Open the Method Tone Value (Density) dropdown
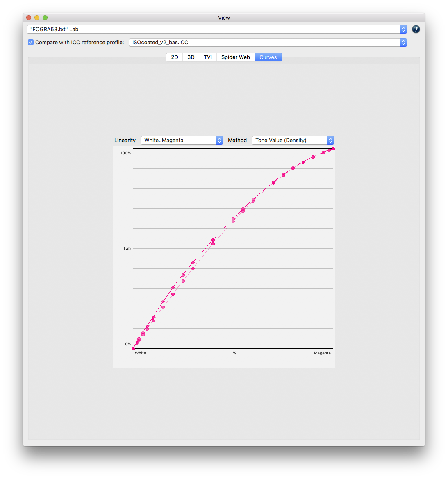 tap(293, 140)
